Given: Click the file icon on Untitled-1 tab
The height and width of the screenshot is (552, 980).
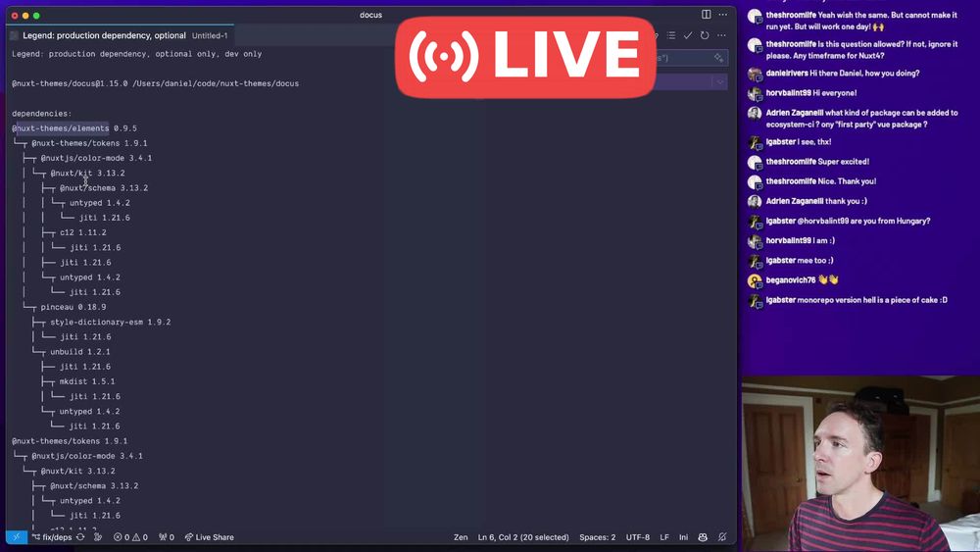Looking at the screenshot, I should [14, 35].
